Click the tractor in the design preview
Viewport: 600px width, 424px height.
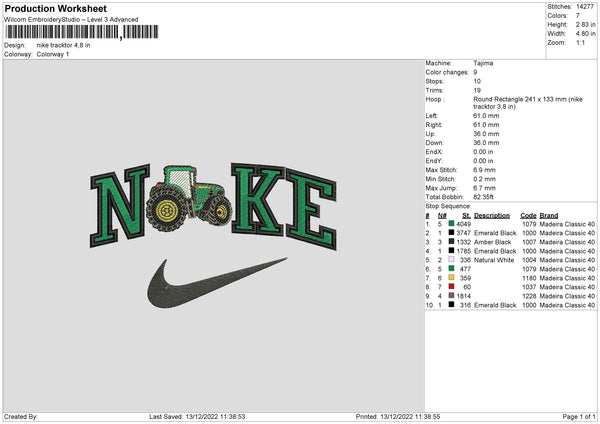tap(189, 198)
